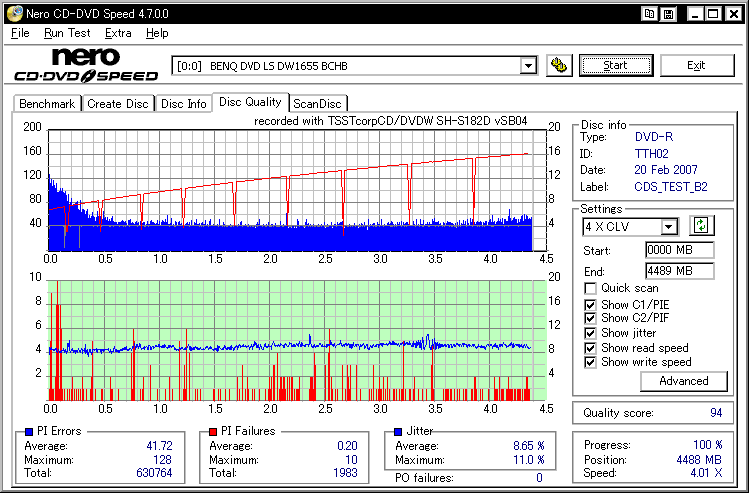Click the Speed value 4.01 X

[706, 473]
